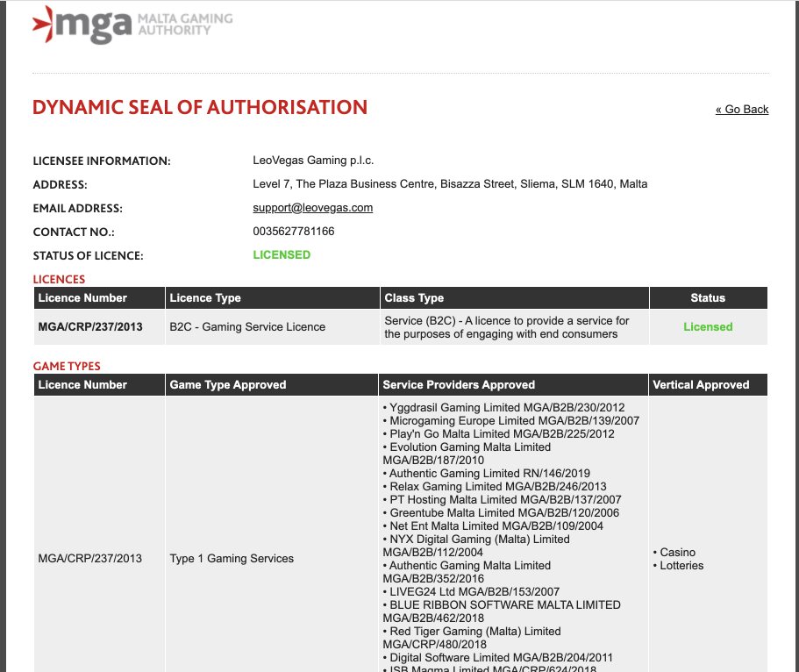
Task: Click the Lotteries vertical entry
Action: (678, 566)
